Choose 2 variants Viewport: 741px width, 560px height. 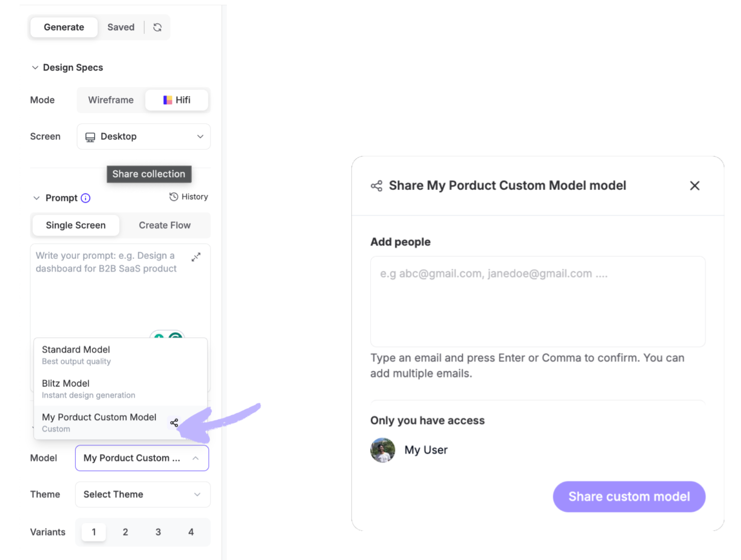point(125,532)
